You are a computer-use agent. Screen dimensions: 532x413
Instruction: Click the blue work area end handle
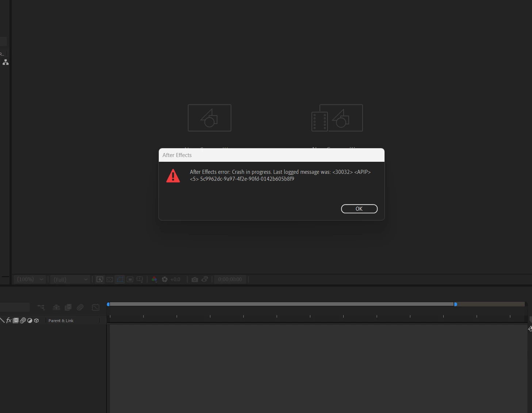point(455,304)
